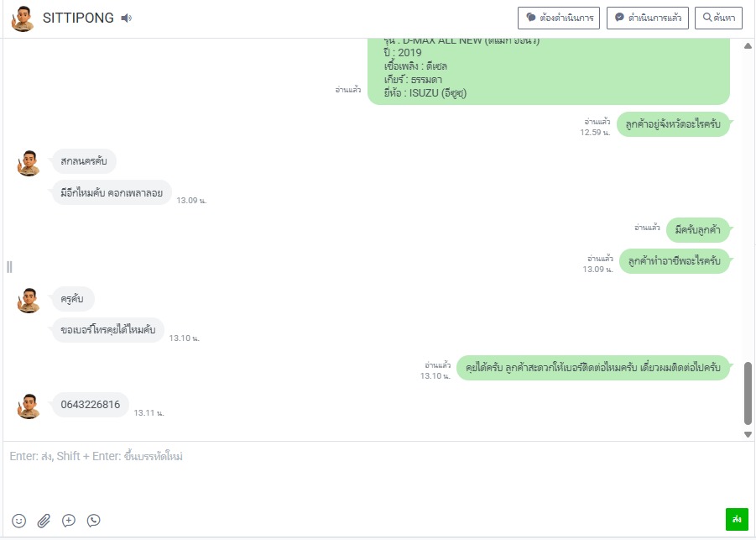Click avatar next to สกลนครคับ message

(29, 163)
